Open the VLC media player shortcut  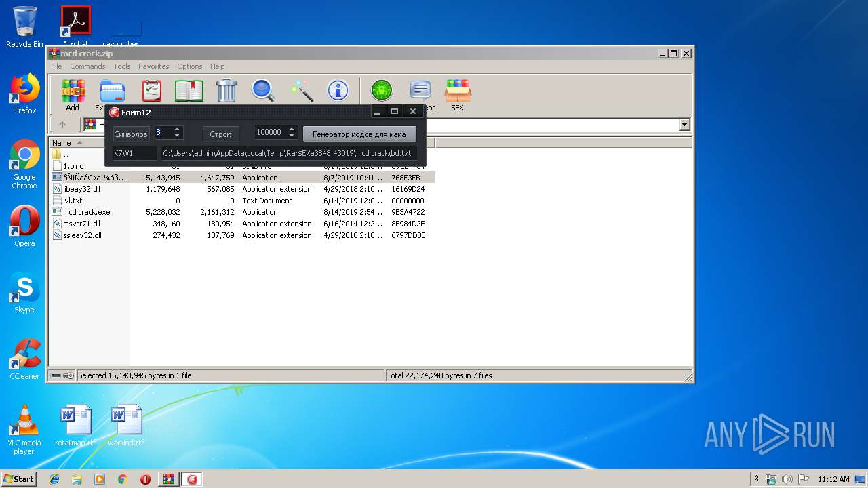24,430
